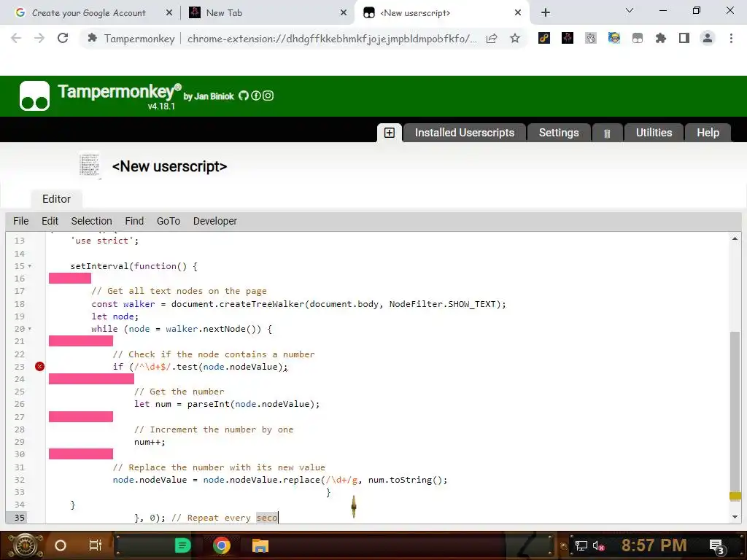This screenshot has width=747, height=560.
Task: Switch to Installed Userscripts tab
Action: (465, 133)
